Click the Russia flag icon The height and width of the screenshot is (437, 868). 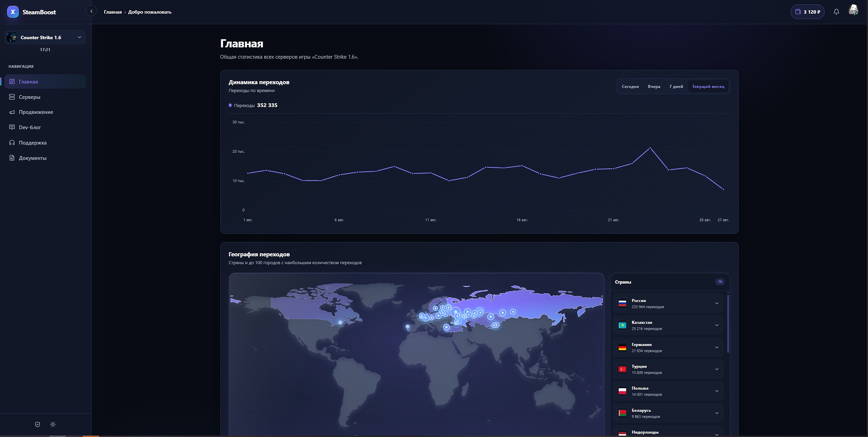(622, 303)
